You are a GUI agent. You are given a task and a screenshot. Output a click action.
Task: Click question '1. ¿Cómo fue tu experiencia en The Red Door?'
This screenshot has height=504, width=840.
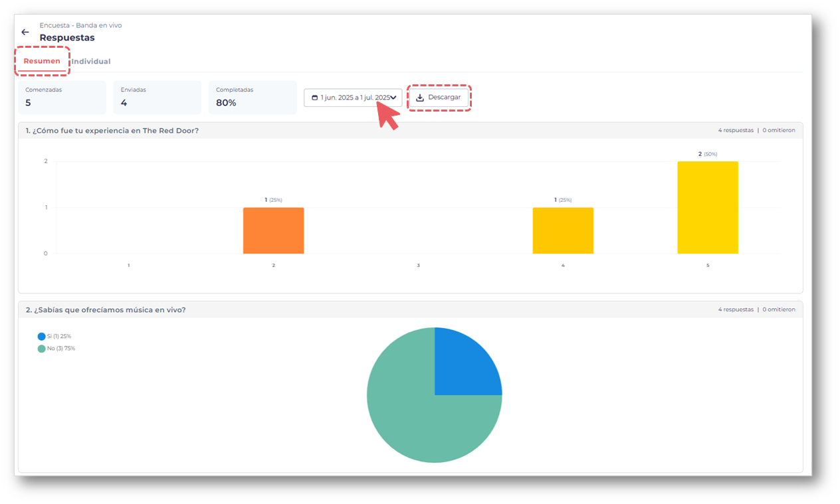(112, 131)
